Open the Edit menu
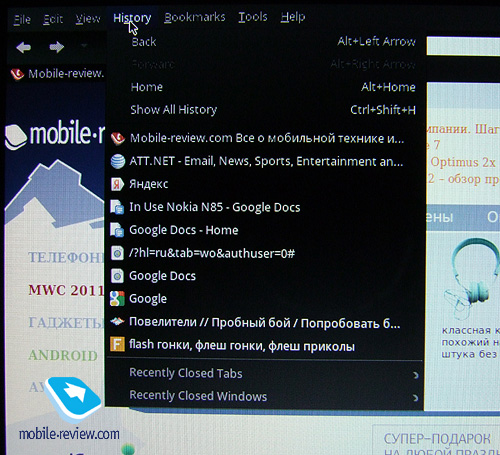This screenshot has width=500, height=455. (x=53, y=19)
